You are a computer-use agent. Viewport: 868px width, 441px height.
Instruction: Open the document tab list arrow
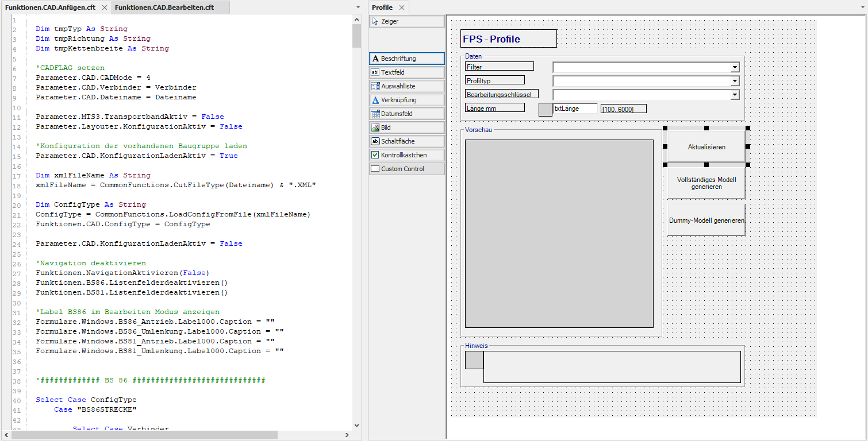[356, 7]
